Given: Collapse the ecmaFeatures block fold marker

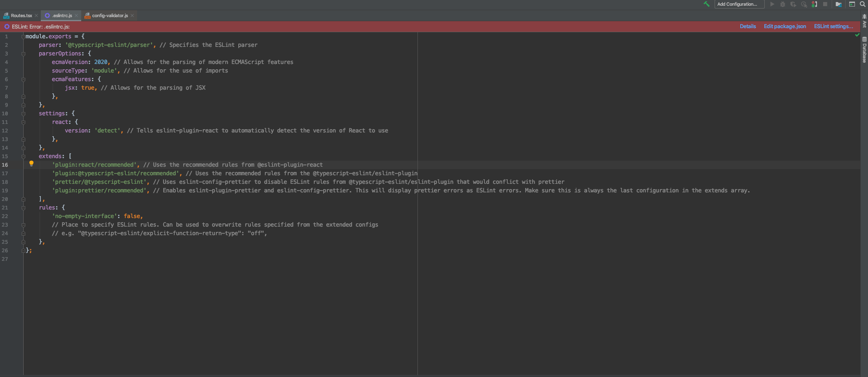Looking at the screenshot, I should [x=23, y=79].
